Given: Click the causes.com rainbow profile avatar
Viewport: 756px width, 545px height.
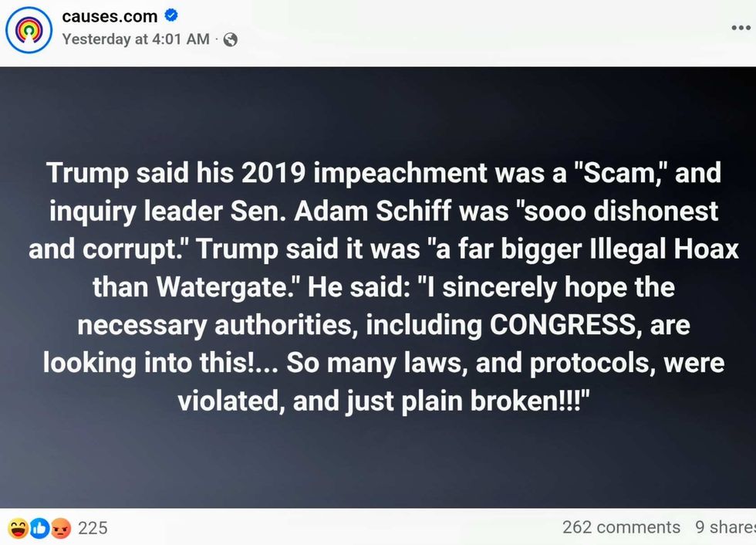Looking at the screenshot, I should click(29, 30).
